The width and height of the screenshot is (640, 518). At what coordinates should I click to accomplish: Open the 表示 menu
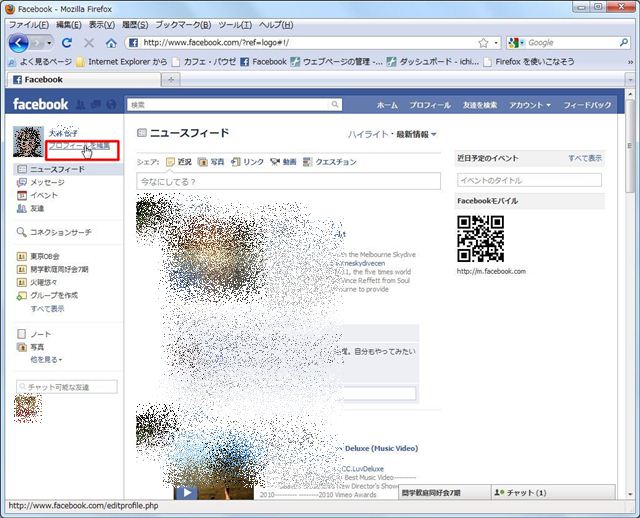coord(102,25)
